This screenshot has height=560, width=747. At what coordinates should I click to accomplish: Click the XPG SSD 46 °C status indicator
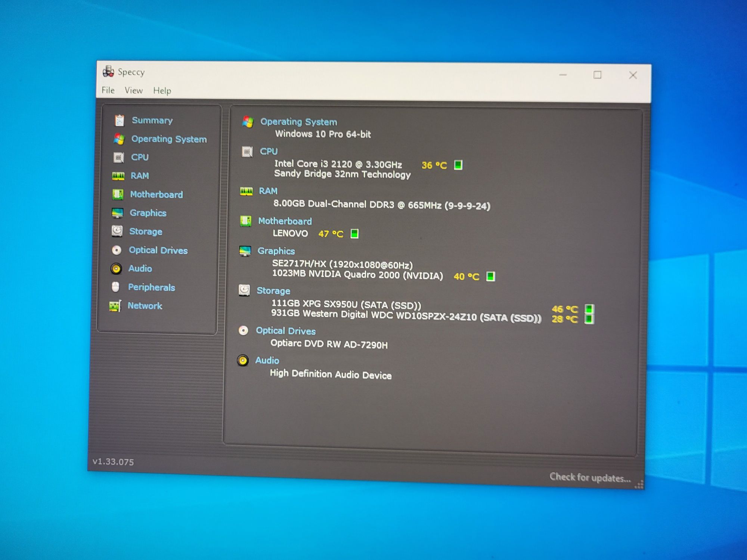tap(589, 309)
